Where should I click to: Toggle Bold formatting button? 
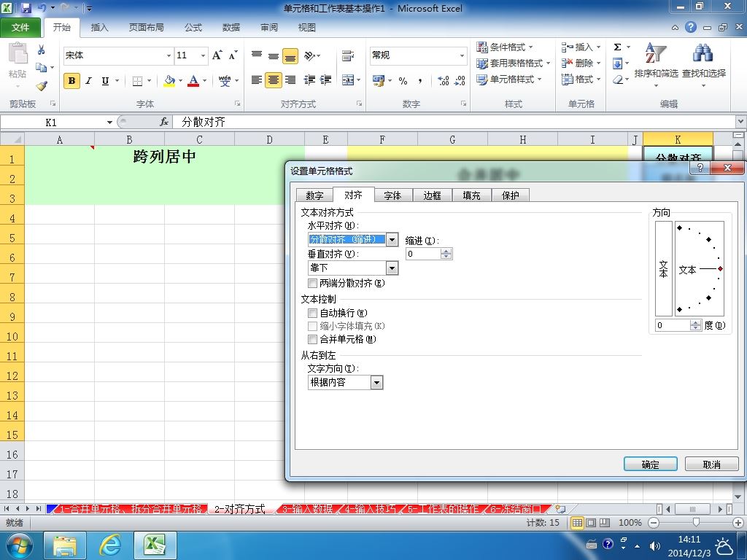(x=72, y=80)
